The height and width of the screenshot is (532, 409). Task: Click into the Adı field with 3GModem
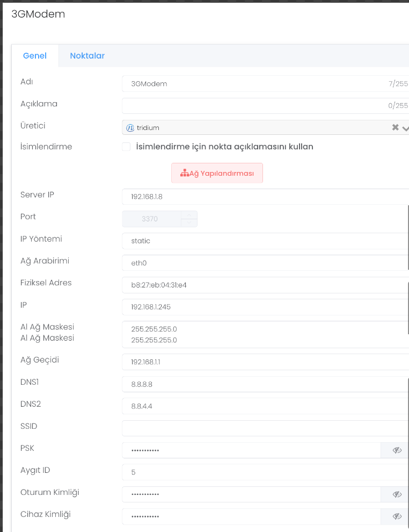point(252,84)
